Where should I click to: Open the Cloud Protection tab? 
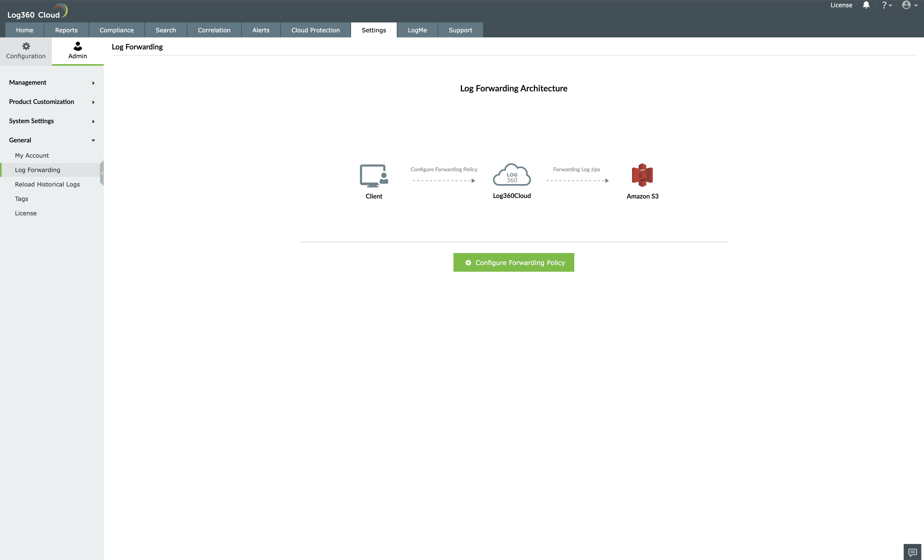point(316,30)
